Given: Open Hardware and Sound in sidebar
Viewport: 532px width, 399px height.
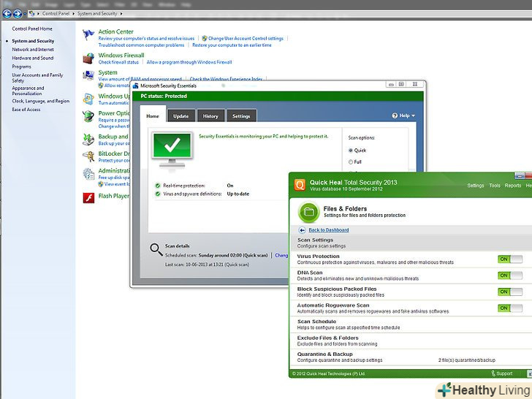Looking at the screenshot, I should (x=33, y=58).
